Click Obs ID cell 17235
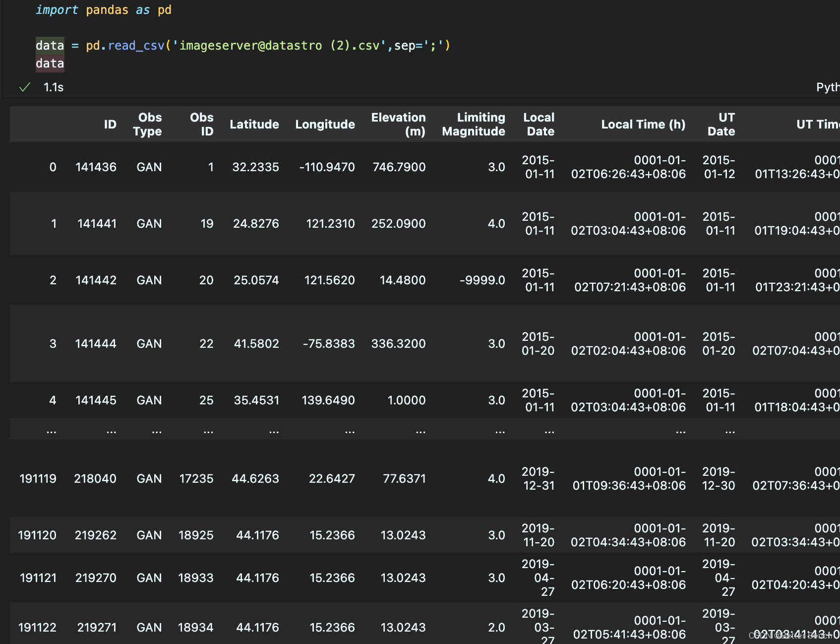The width and height of the screenshot is (840, 644). 196,479
